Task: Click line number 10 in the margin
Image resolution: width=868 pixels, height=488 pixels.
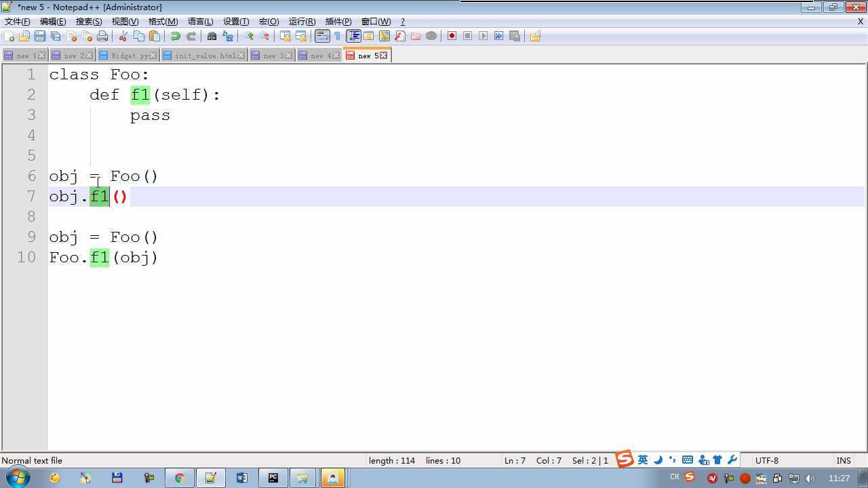Action: [26, 258]
